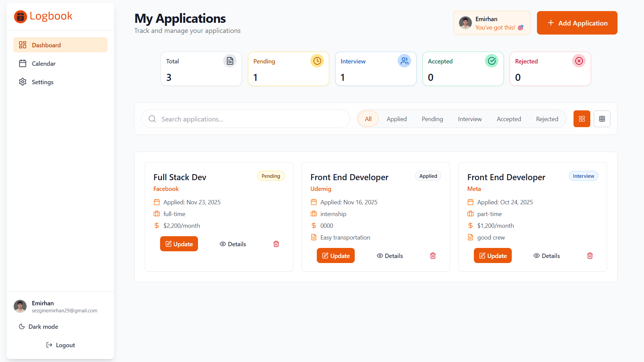The height and width of the screenshot is (362, 644).
Task: Delete the Meta application
Action: [590, 256]
